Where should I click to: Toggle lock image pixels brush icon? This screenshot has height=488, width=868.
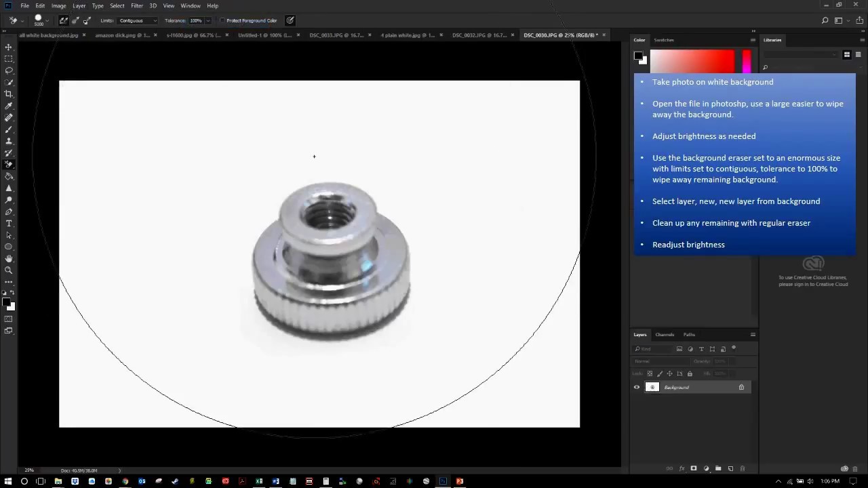pos(660,373)
